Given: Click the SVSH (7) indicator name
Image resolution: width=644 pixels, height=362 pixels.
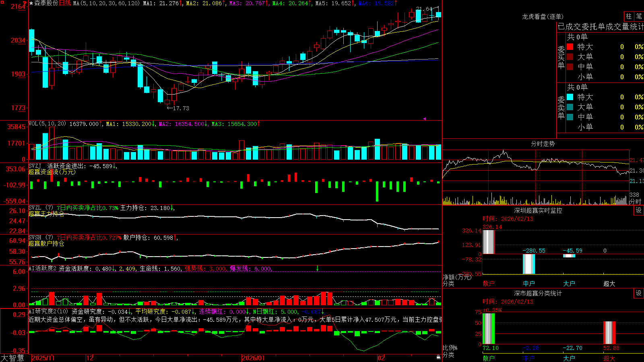Looking at the screenshot, I should [x=41, y=237].
